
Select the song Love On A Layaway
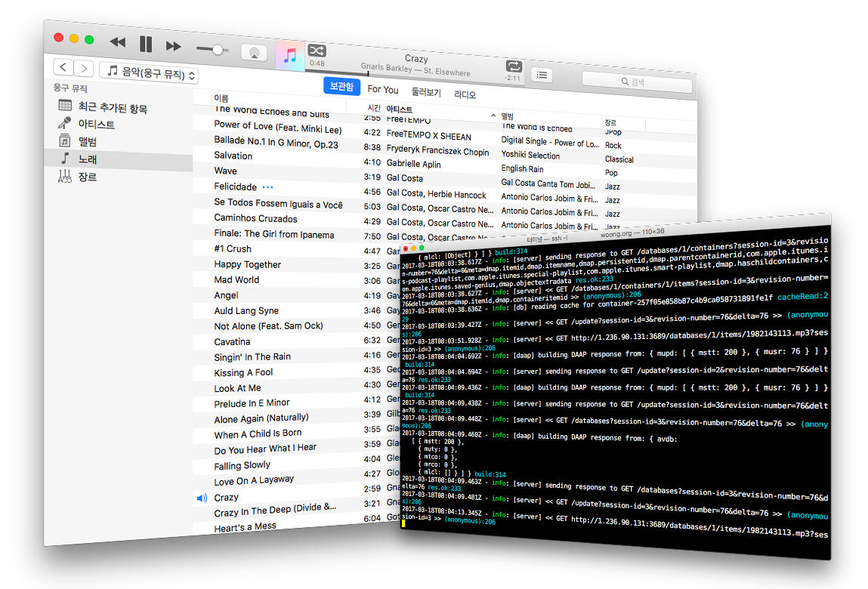click(x=254, y=480)
